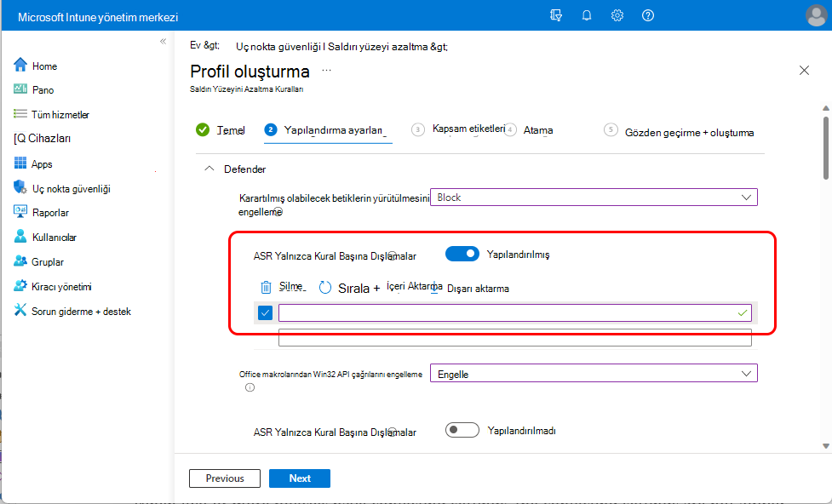Viewport: 832px width, 504px height.
Task: Open the Engelle dropdown for Win32 API calls
Action: click(594, 374)
